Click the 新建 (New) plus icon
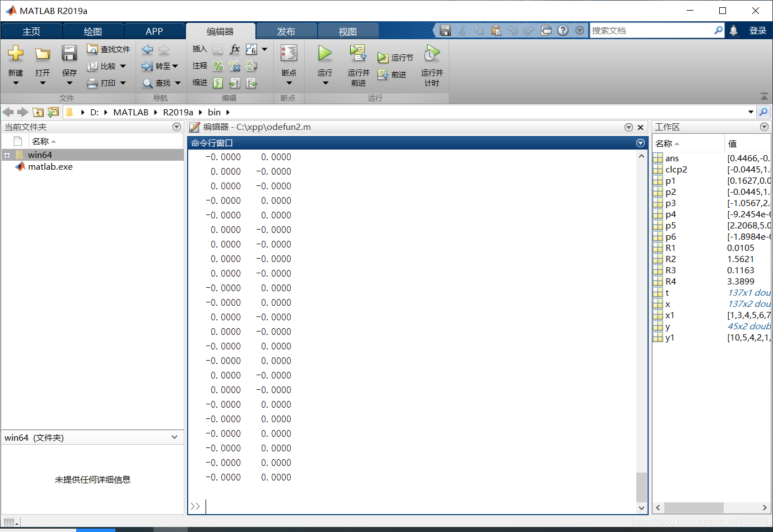Screen dimensions: 773x532 (x=16, y=53)
